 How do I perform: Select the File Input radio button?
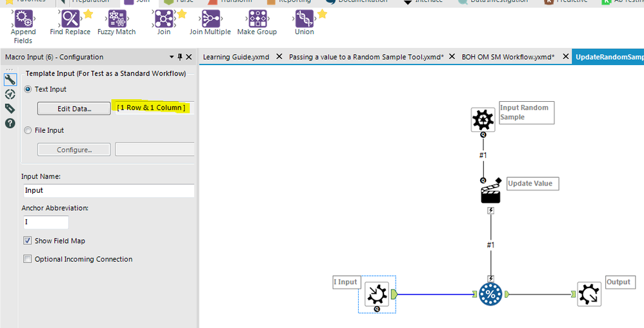pyautogui.click(x=28, y=130)
